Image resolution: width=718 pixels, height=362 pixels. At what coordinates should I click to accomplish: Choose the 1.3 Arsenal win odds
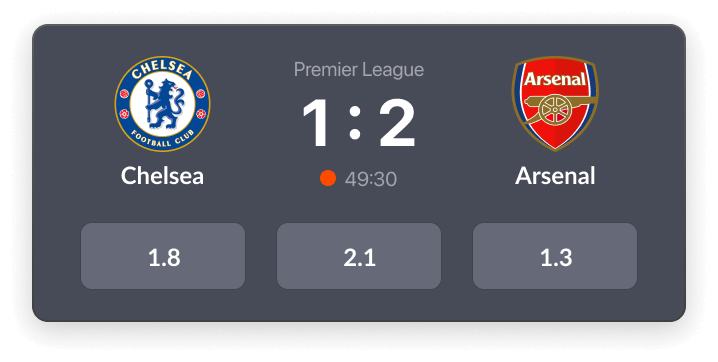tap(555, 256)
